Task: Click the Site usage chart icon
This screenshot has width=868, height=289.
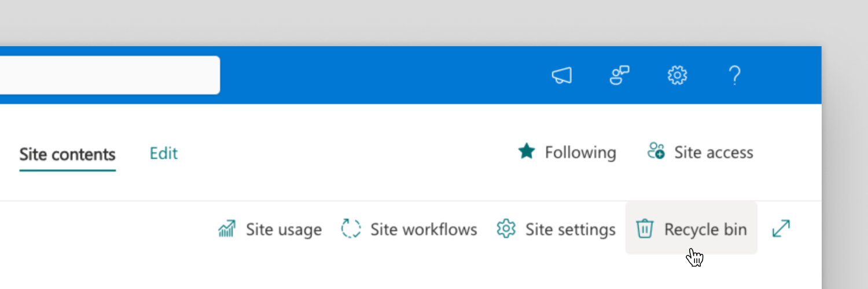Action: (227, 229)
